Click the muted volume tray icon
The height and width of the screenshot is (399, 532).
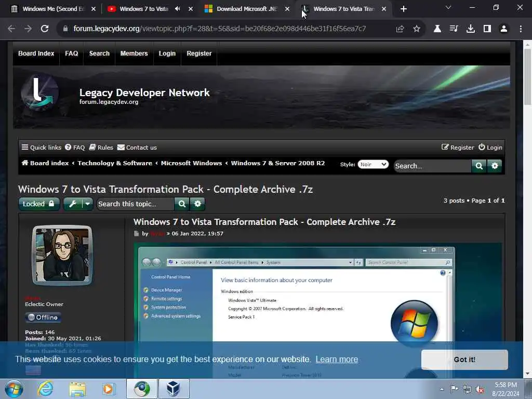tap(480, 390)
